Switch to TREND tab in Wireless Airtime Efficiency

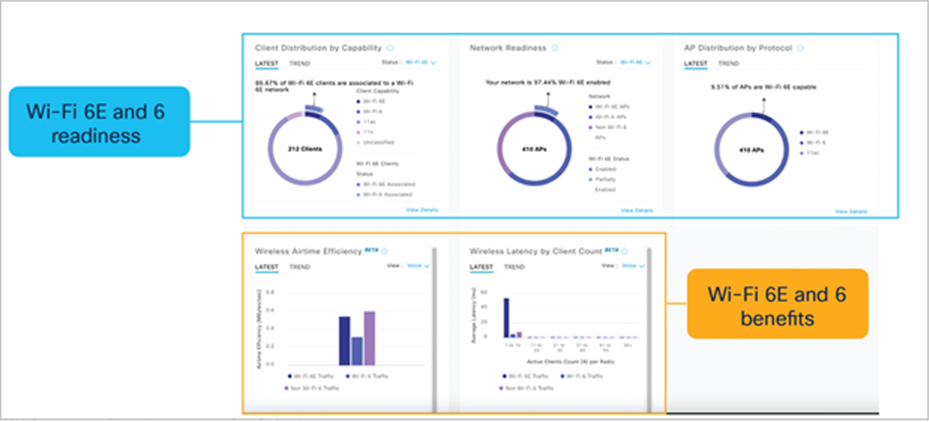[x=299, y=267]
